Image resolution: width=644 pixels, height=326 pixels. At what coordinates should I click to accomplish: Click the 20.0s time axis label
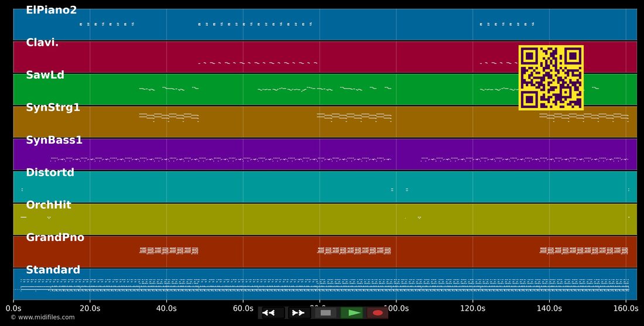tap(90, 308)
